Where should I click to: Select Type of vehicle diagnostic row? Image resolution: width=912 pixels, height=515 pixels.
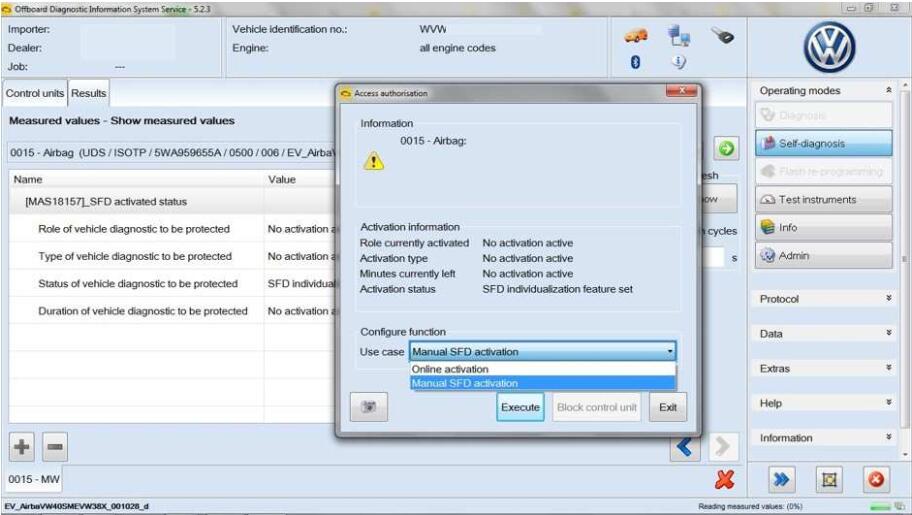coord(173,256)
